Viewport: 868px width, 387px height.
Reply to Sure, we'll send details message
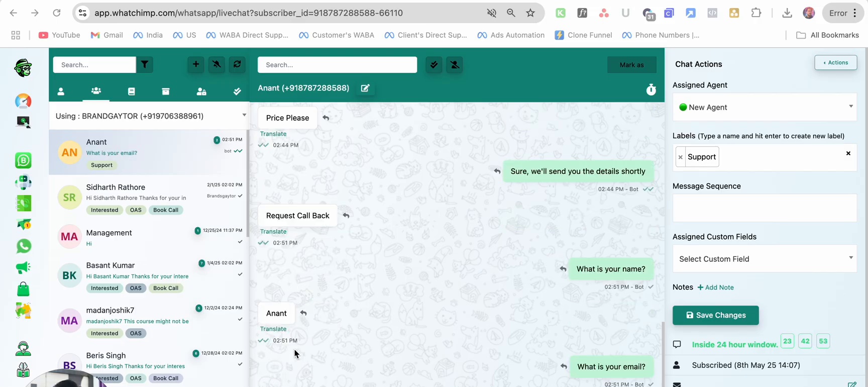pyautogui.click(x=497, y=171)
